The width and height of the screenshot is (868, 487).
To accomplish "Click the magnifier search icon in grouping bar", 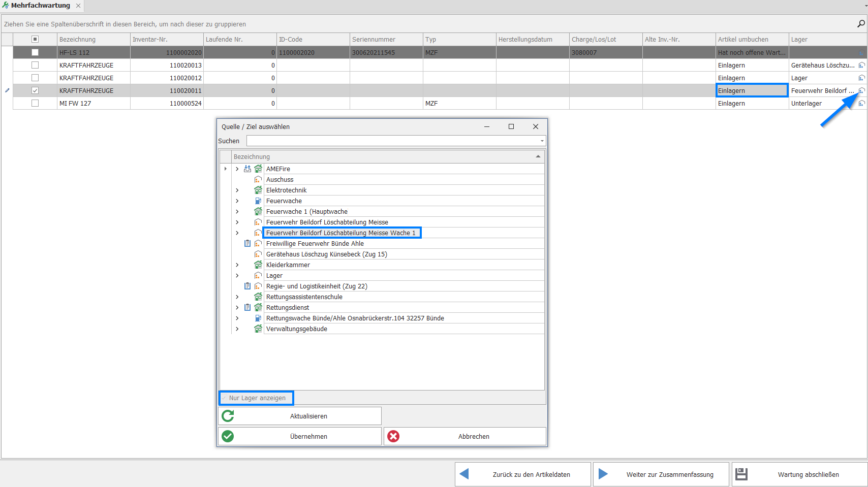I will coord(861,24).
